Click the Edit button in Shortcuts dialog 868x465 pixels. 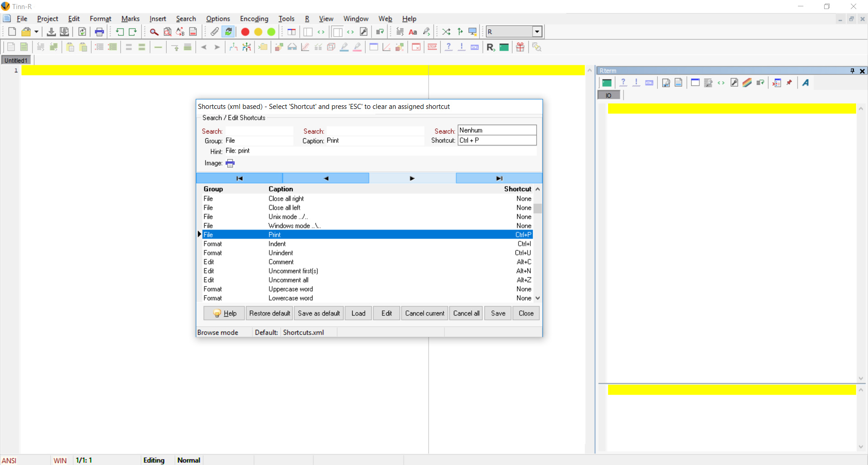pyautogui.click(x=387, y=313)
